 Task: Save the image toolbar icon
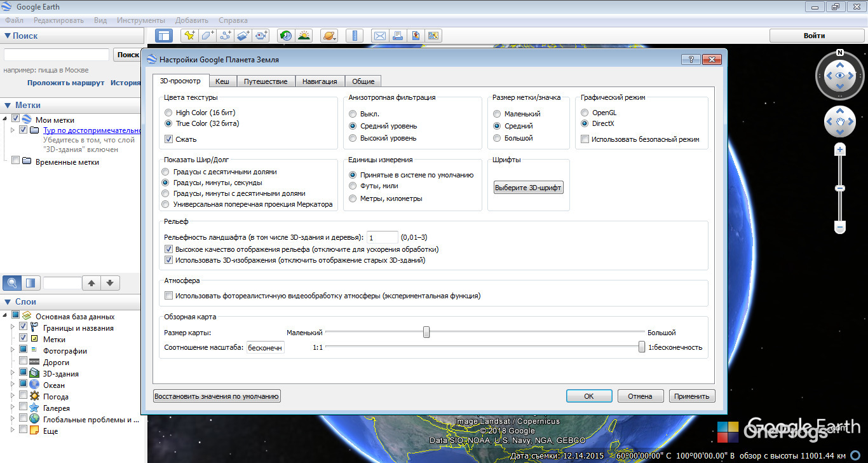(416, 36)
